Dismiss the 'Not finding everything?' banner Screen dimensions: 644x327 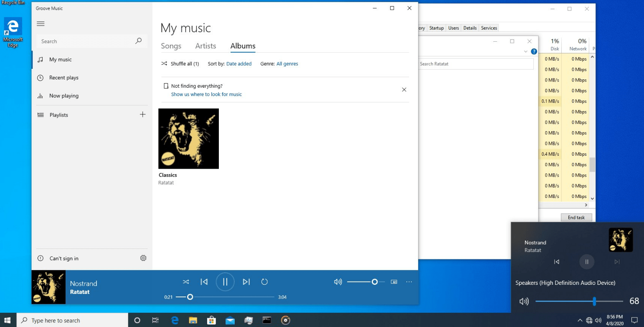tap(404, 89)
